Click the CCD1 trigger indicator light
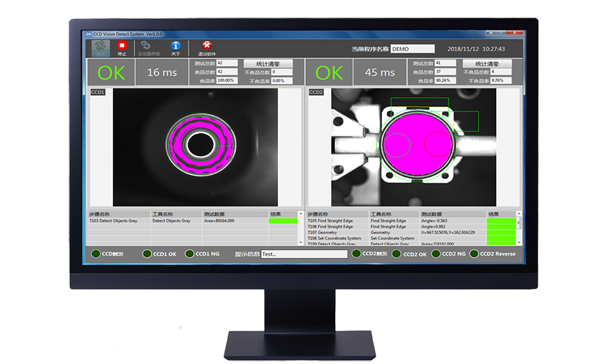This screenshot has height=364, width=612. pos(95,254)
